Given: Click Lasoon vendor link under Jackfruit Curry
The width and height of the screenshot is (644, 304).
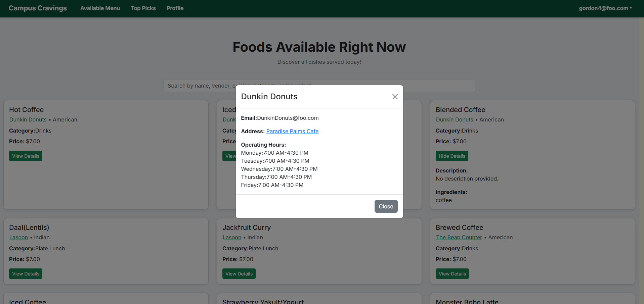Looking at the screenshot, I should click(232, 237).
